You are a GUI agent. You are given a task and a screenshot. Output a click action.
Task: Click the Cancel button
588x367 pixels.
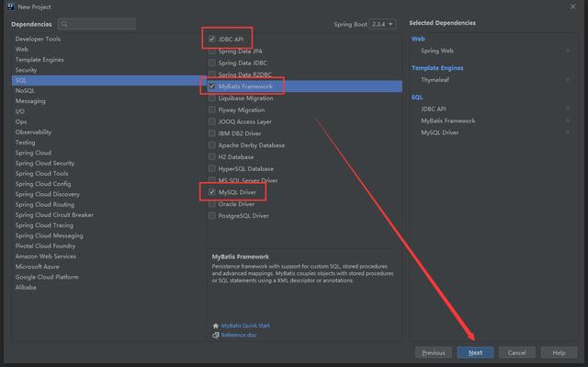516,352
